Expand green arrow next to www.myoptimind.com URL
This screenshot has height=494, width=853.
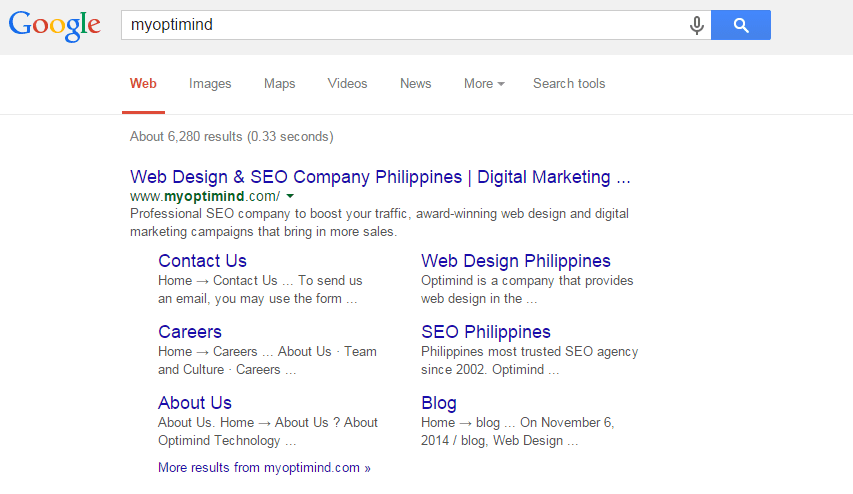pos(290,196)
